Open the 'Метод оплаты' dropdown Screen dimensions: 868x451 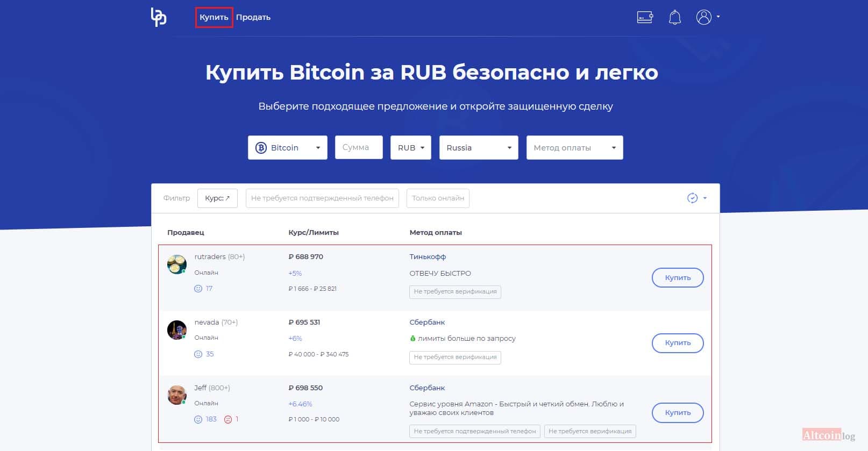pos(574,147)
